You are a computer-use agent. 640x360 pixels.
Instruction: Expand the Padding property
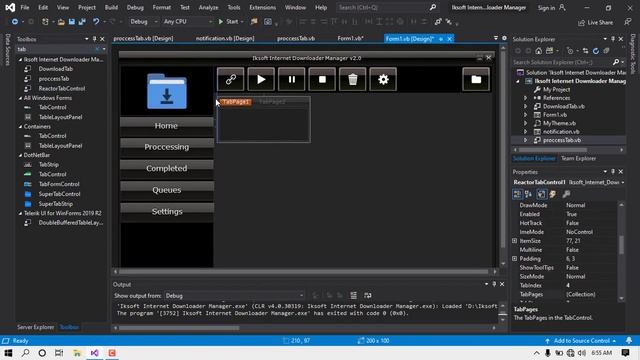coord(514,259)
